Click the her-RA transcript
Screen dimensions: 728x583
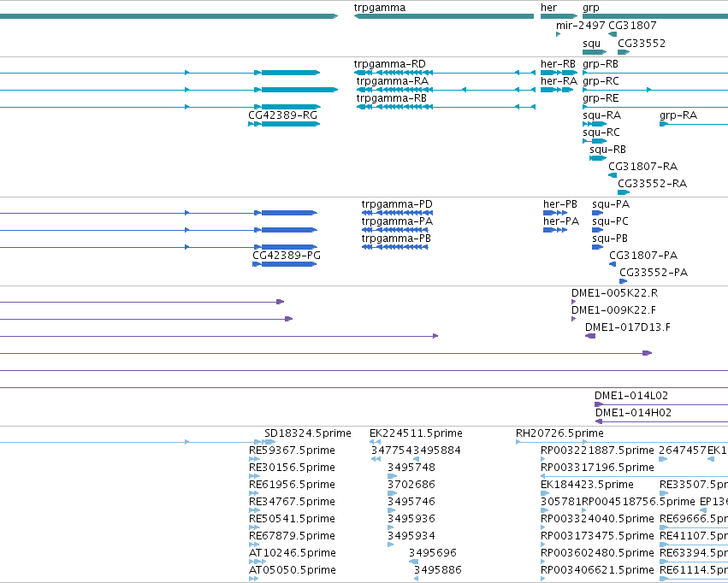click(x=557, y=90)
